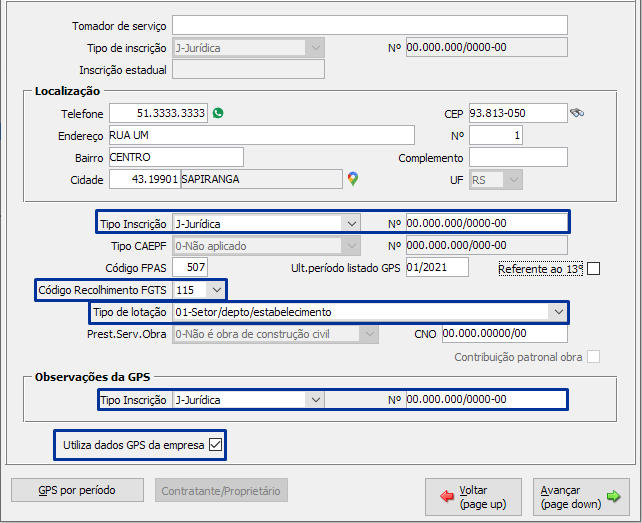
Task: Open the Tipo Inscrição J-Jurídica dropdown above Tipo CAEPF
Action: click(x=267, y=224)
